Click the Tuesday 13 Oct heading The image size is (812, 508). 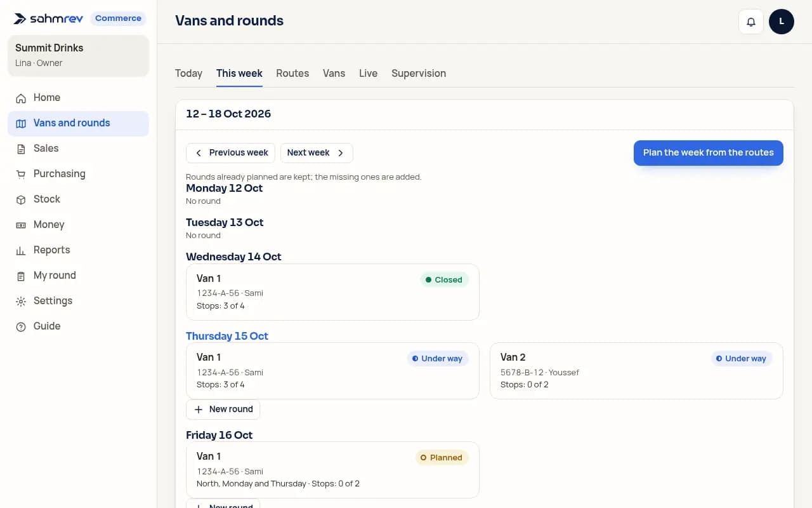[225, 222]
